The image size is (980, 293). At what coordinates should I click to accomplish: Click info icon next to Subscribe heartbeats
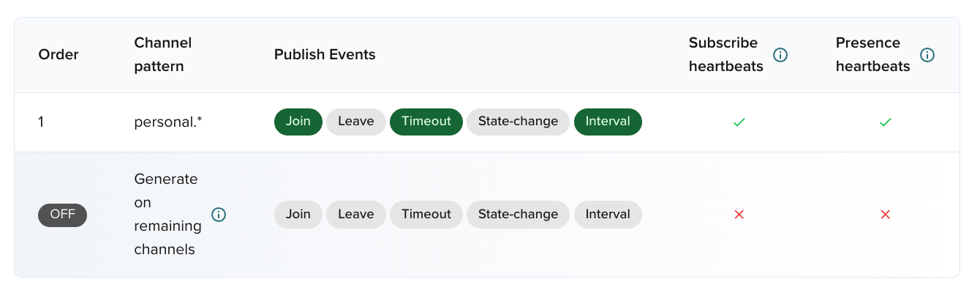780,55
